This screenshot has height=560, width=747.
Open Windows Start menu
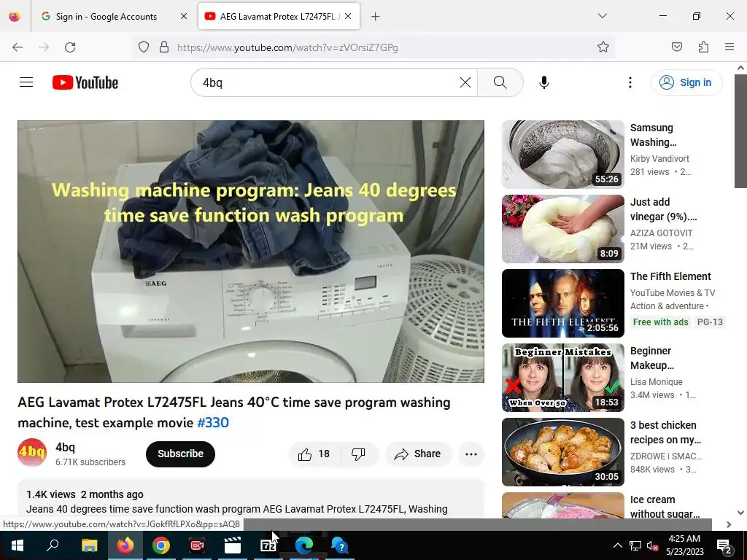tap(18, 545)
